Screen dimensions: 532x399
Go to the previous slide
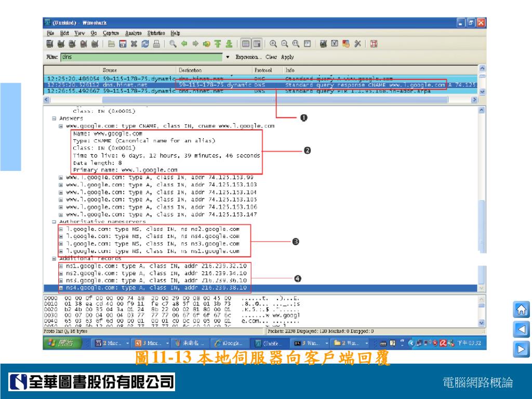pos(521,329)
